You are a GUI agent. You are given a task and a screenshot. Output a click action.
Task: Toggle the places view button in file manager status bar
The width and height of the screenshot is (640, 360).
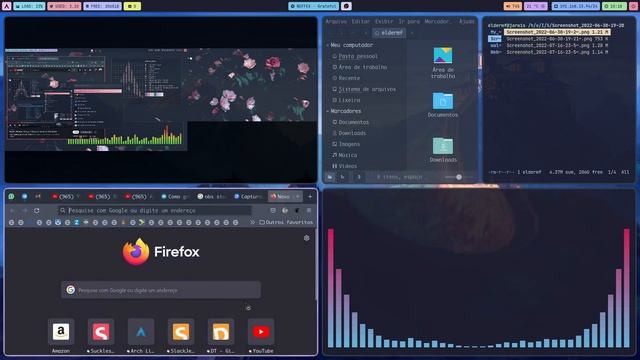point(330,177)
